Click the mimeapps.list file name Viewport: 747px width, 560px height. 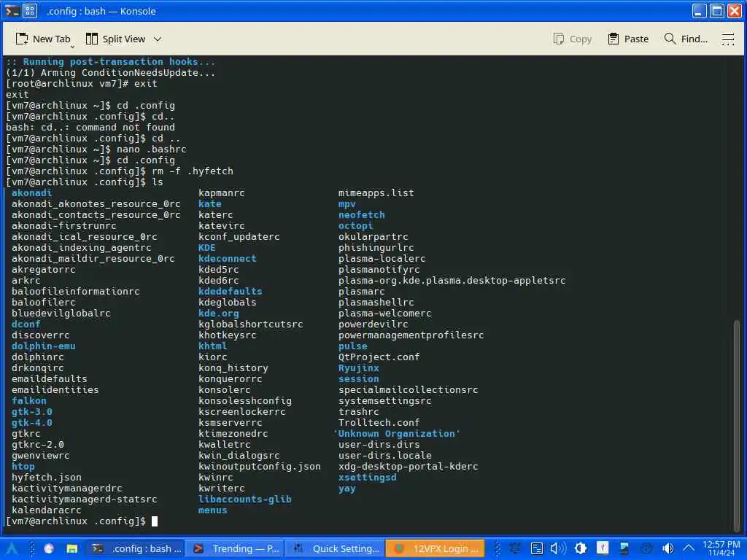coord(376,192)
